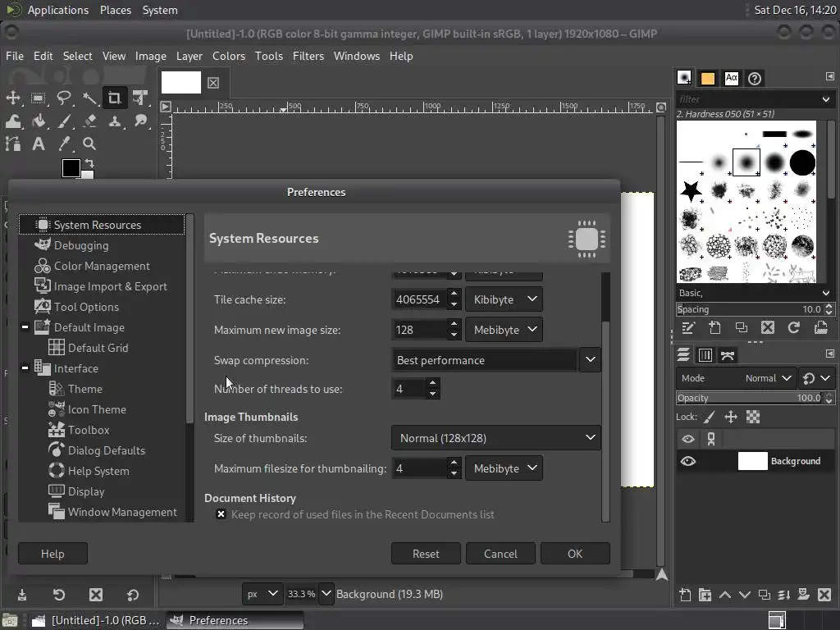This screenshot has width=840, height=630.
Task: Edit the selected brush icon
Action: pos(688,328)
